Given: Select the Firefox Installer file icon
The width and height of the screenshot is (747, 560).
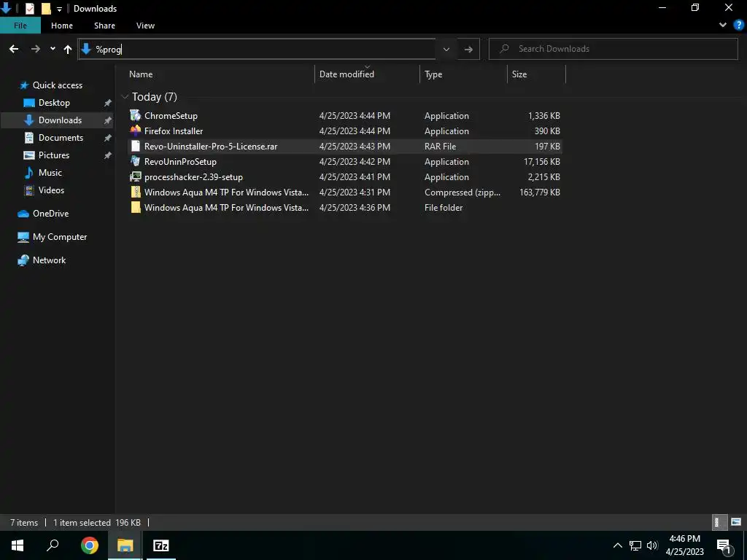Looking at the screenshot, I should click(136, 131).
